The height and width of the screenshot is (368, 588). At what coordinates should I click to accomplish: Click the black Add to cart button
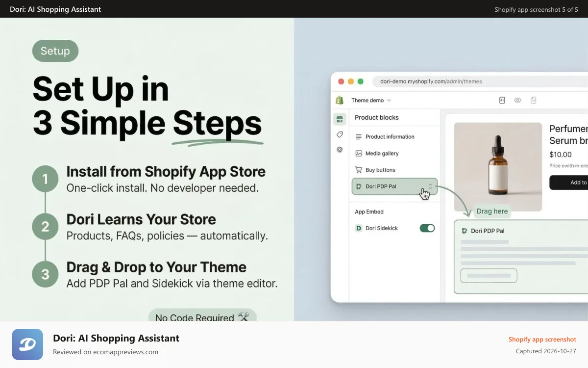pyautogui.click(x=568, y=183)
